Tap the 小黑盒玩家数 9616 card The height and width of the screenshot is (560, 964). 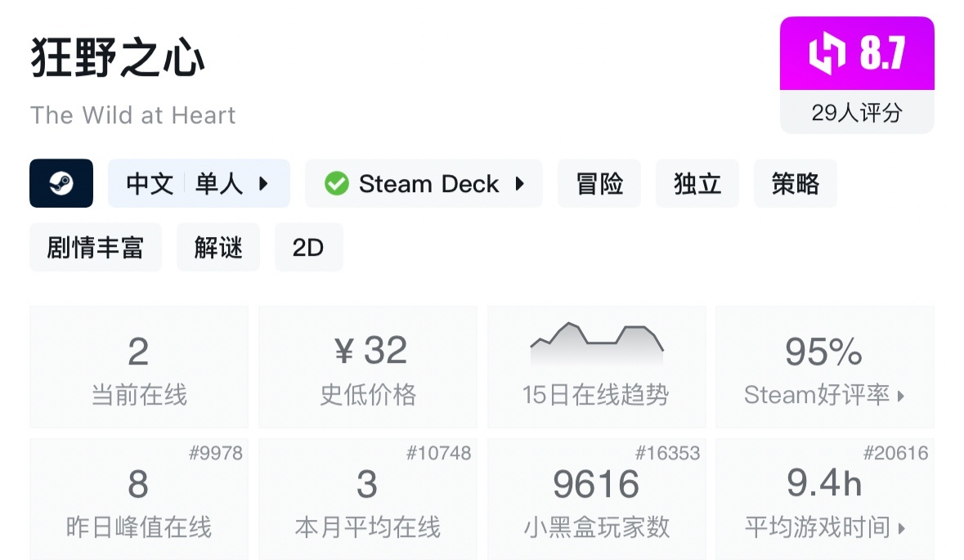(x=596, y=499)
